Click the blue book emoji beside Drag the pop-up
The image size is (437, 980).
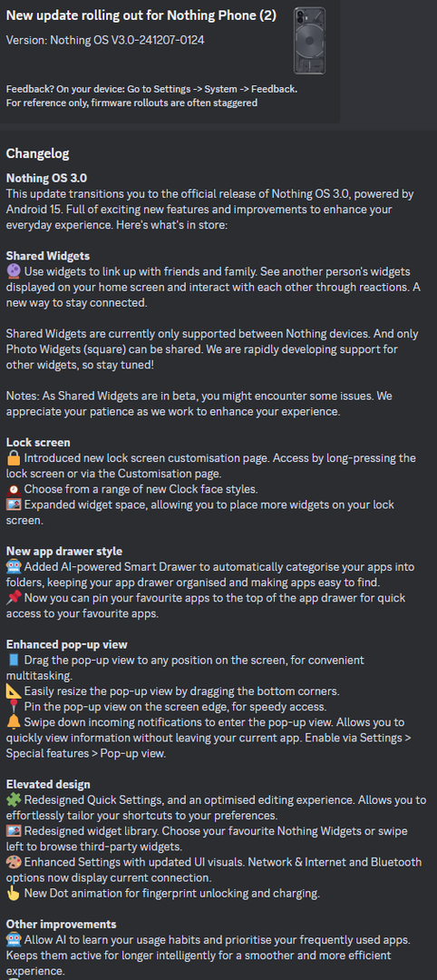click(13, 660)
